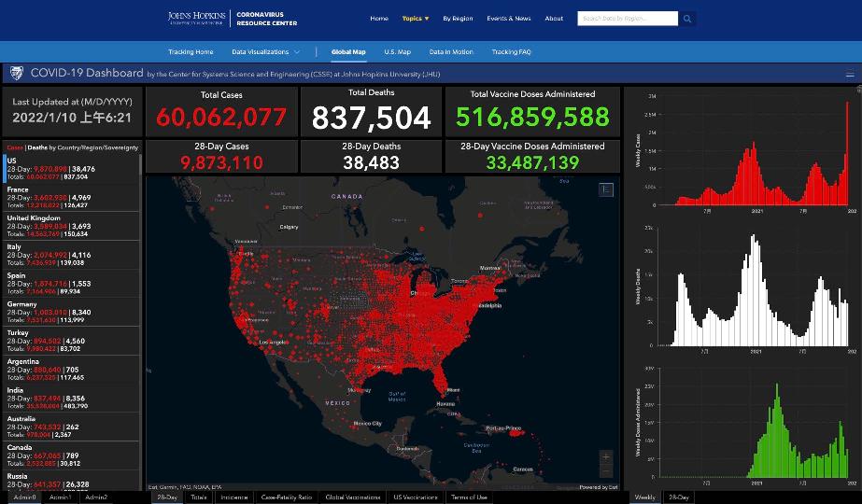Switch to the U.S. Map tab
862x504 pixels.
(397, 52)
